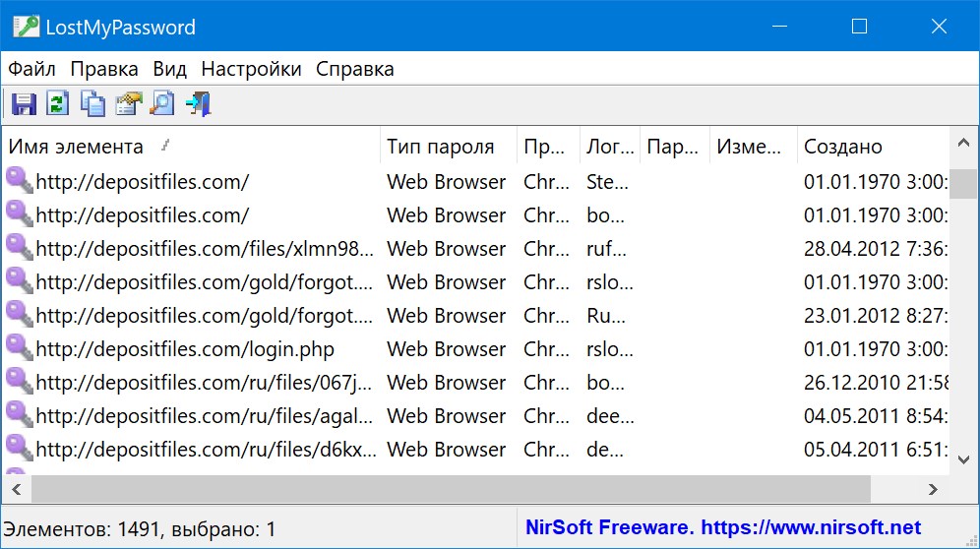This screenshot has width=980, height=549.
Task: Sort by the Создано column header
Action: 842,148
